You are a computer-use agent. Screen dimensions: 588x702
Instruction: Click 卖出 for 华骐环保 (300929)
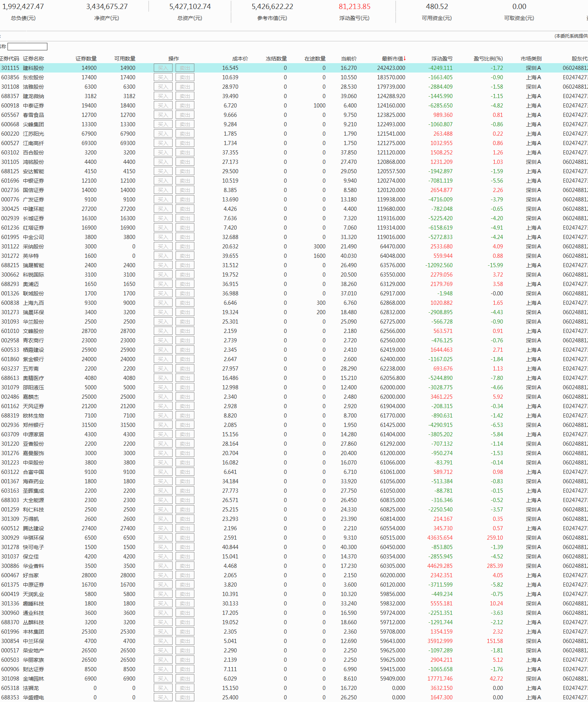185,538
